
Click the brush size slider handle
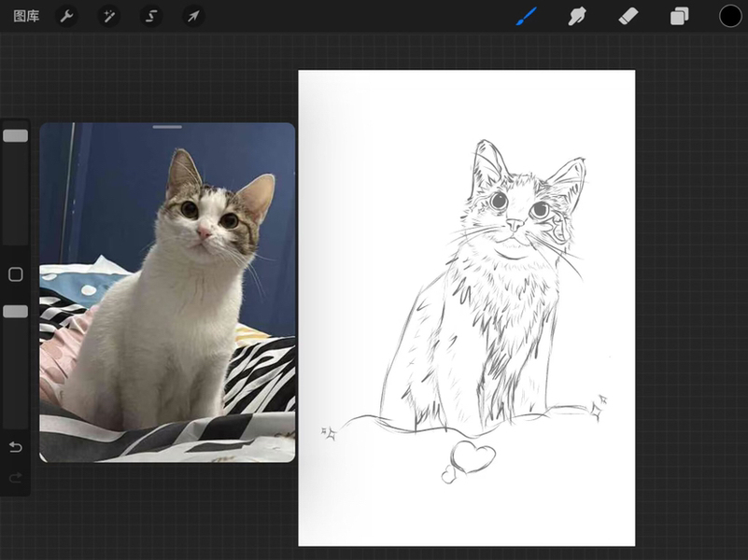point(15,136)
